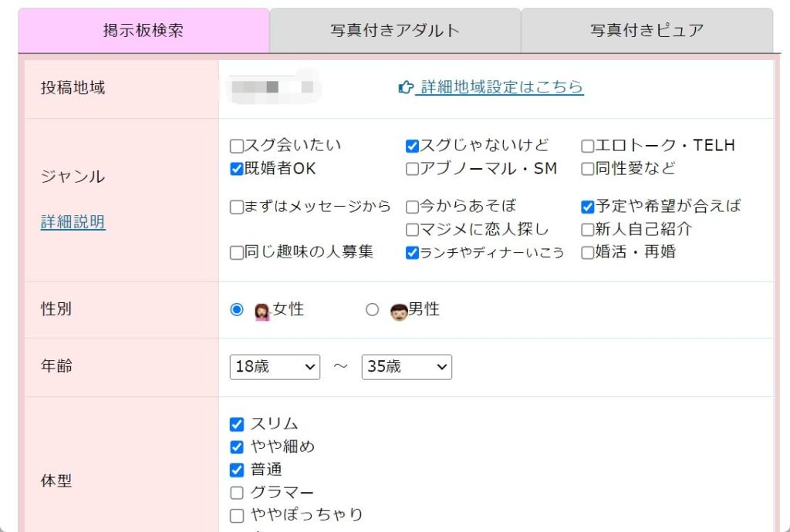Click the man emoji icon next to 男性
Screen dimensions: 790x532
coord(399,311)
